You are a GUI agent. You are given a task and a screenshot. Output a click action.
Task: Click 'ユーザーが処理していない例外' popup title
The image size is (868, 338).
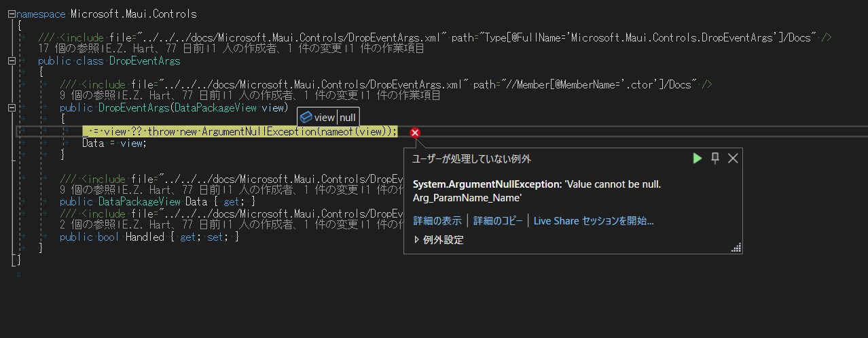(x=472, y=158)
